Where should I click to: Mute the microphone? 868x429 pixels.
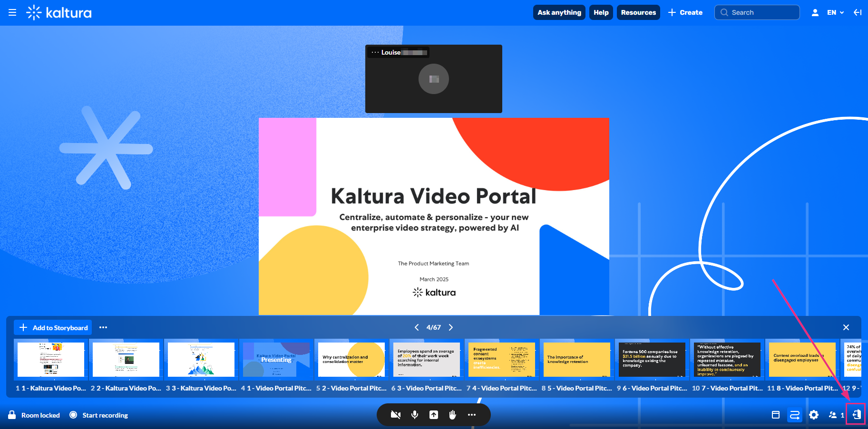[415, 415]
